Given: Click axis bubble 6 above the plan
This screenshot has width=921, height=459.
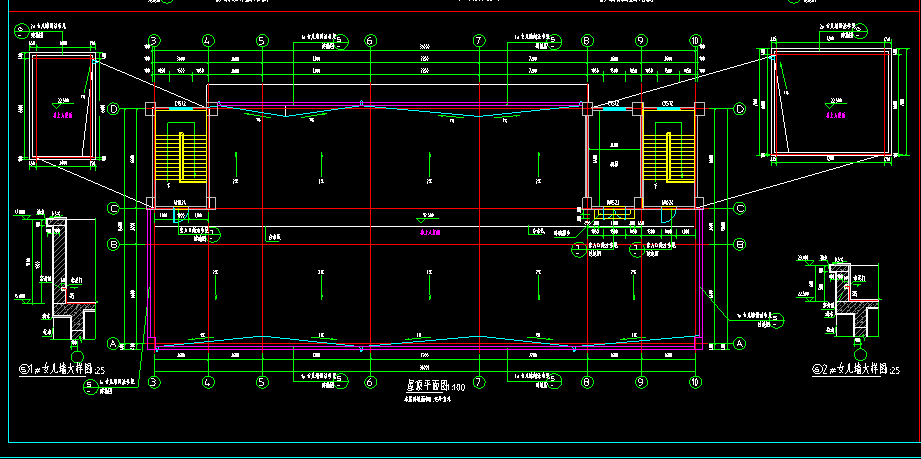Looking at the screenshot, I should pyautogui.click(x=370, y=41).
